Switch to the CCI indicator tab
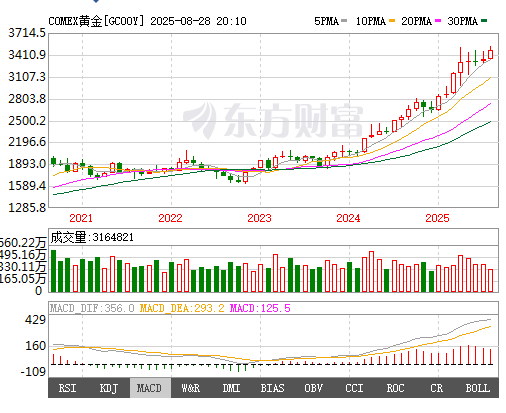The height and width of the screenshot is (413, 506). [354, 388]
